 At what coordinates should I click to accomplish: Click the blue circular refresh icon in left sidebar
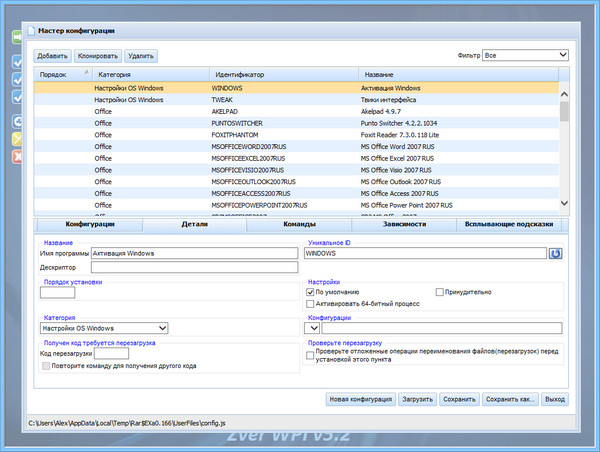coord(16,121)
